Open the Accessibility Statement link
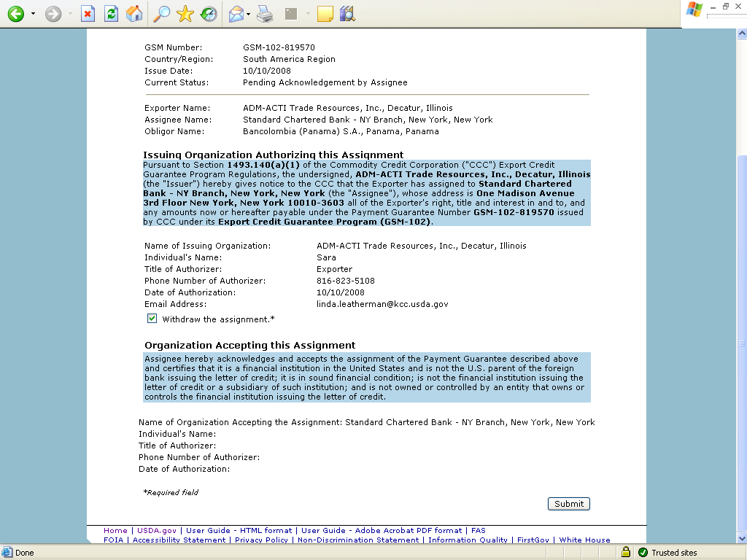The width and height of the screenshot is (747, 560). (179, 540)
